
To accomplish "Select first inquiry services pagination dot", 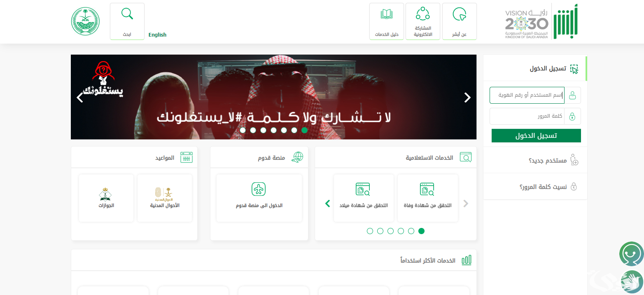I will 370,231.
